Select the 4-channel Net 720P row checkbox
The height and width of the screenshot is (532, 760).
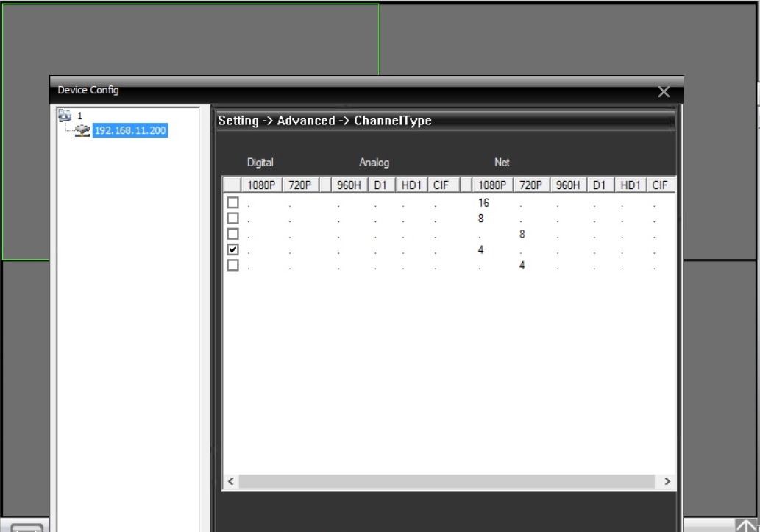tap(233, 266)
